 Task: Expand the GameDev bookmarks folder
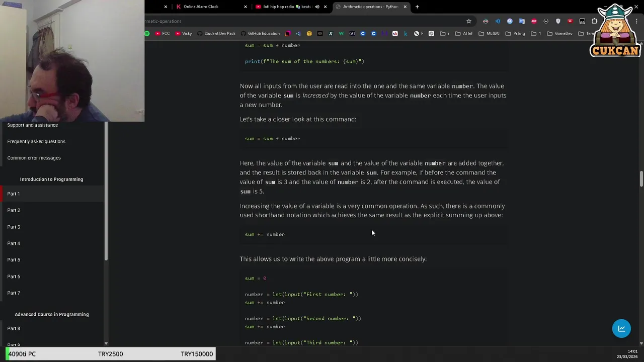point(559,34)
